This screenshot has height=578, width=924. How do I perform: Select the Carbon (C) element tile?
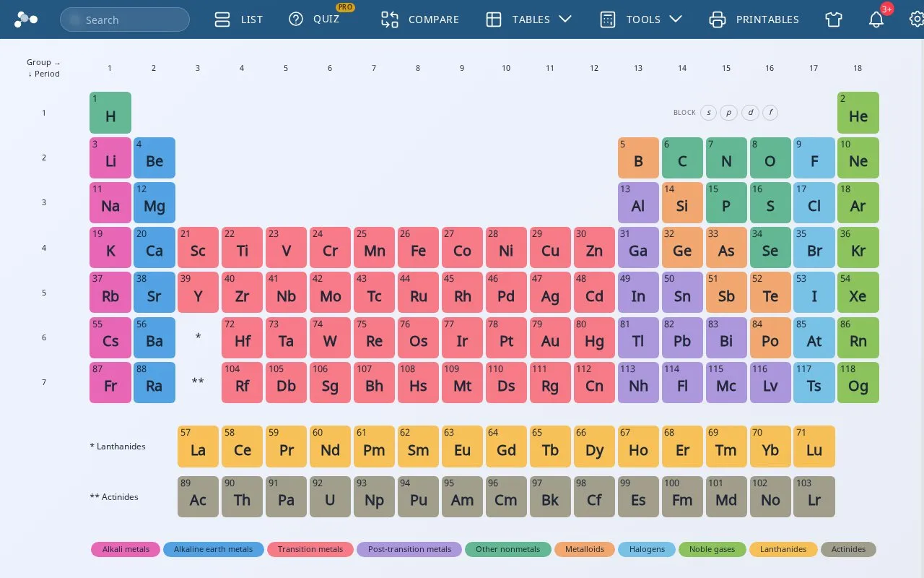[682, 158]
